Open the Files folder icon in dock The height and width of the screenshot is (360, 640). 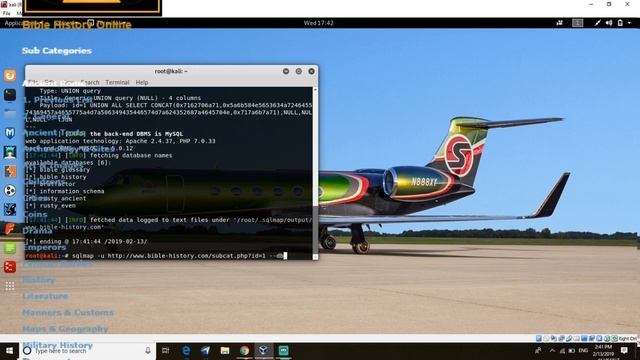(10, 114)
